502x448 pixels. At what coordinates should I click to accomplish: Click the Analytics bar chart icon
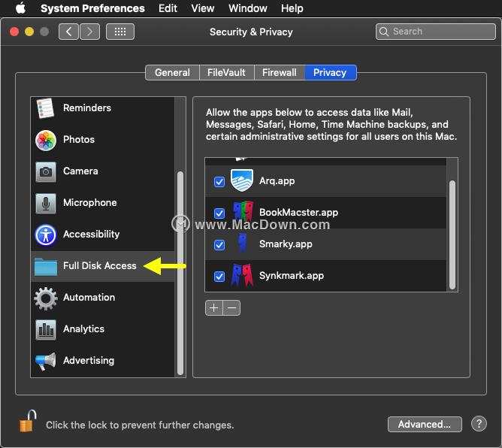pyautogui.click(x=46, y=330)
